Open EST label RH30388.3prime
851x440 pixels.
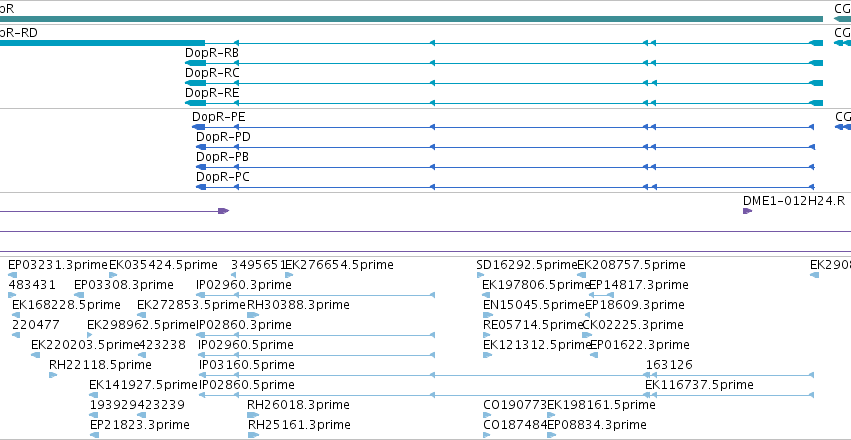coord(299,305)
